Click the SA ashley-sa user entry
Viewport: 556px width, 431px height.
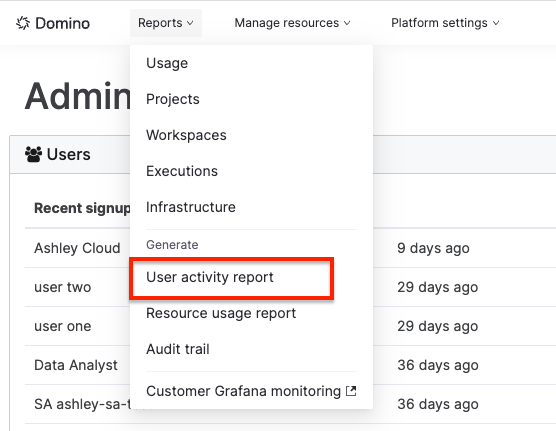pyautogui.click(x=82, y=404)
